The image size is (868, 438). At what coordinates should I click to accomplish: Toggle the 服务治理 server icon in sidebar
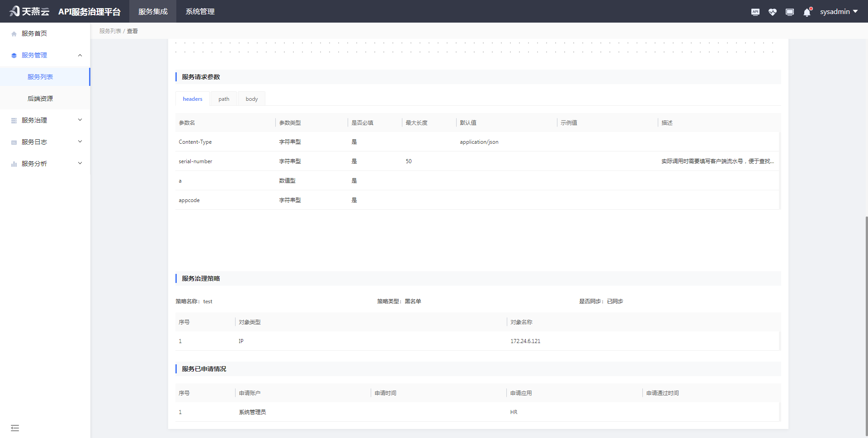click(x=14, y=120)
